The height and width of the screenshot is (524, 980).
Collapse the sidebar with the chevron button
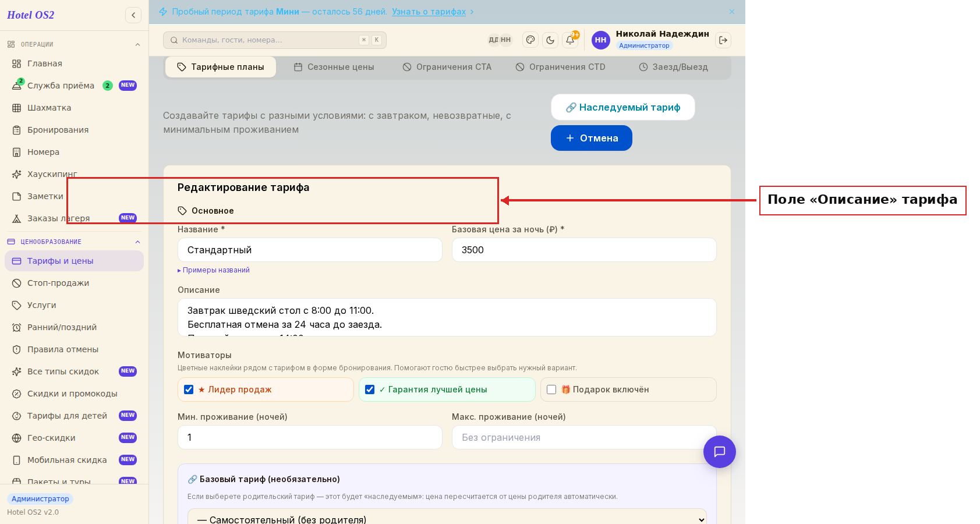[x=133, y=15]
